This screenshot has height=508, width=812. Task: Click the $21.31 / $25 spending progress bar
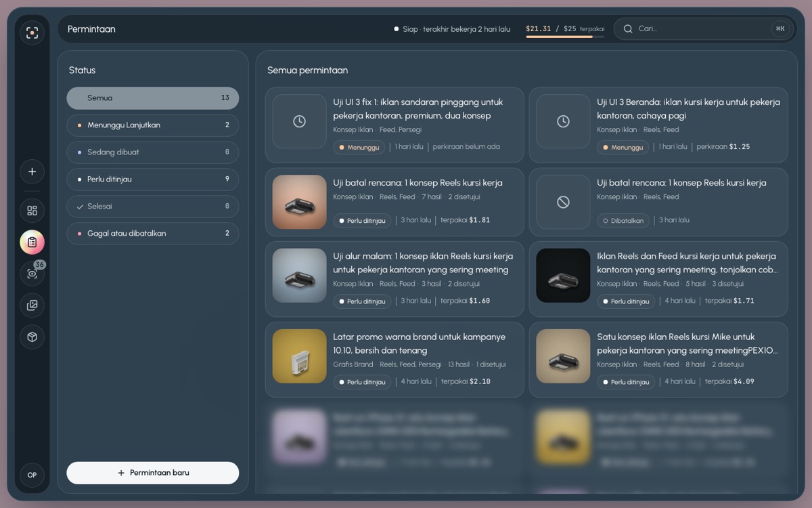pyautogui.click(x=565, y=37)
